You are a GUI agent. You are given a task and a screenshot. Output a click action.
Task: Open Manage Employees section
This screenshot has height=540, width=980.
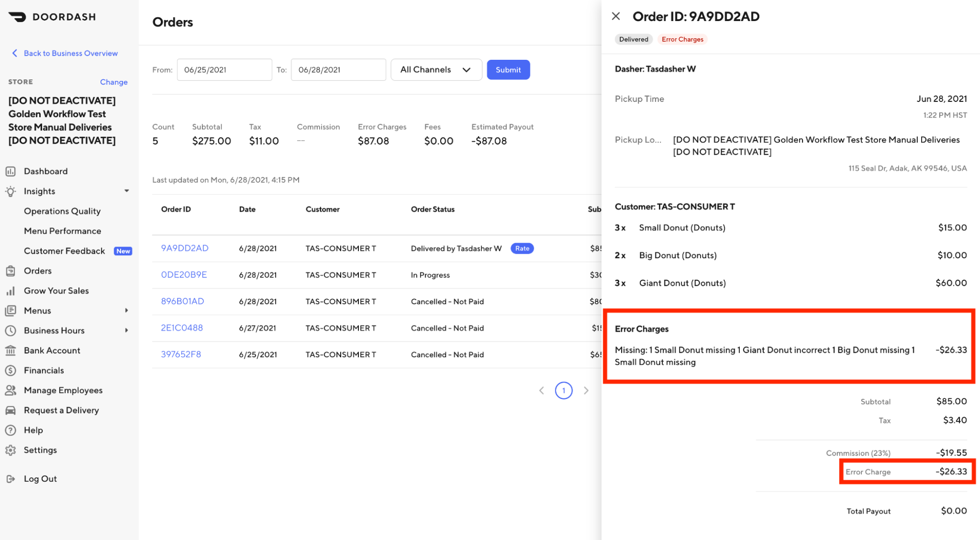click(63, 391)
